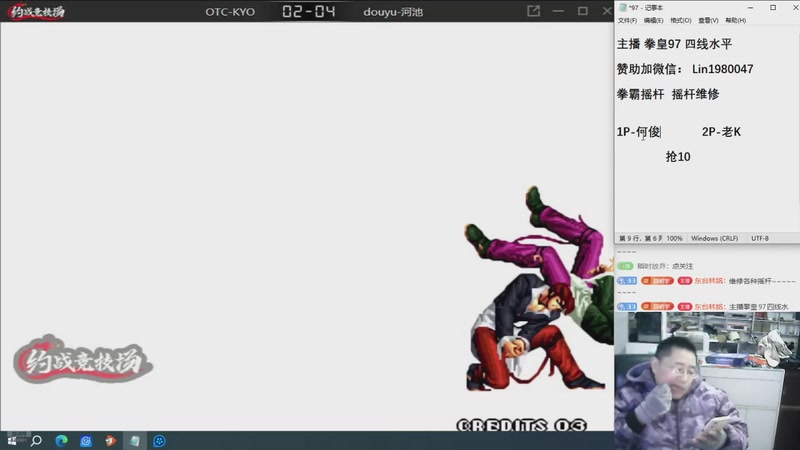Click the 'OTC-KYO' player name in the game title bar
This screenshot has height=450, width=800.
pos(230,12)
